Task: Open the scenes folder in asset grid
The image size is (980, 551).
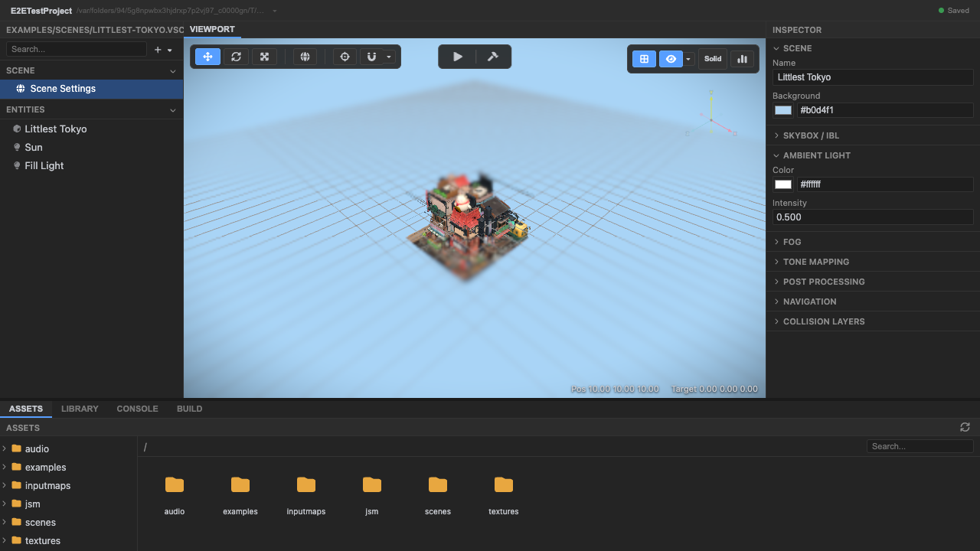Action: (438, 495)
